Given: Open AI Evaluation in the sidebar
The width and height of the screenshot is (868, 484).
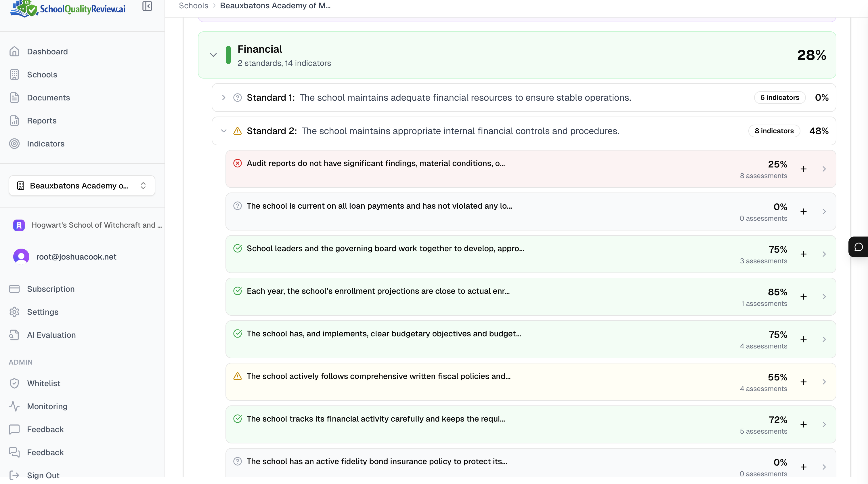Looking at the screenshot, I should pos(51,335).
